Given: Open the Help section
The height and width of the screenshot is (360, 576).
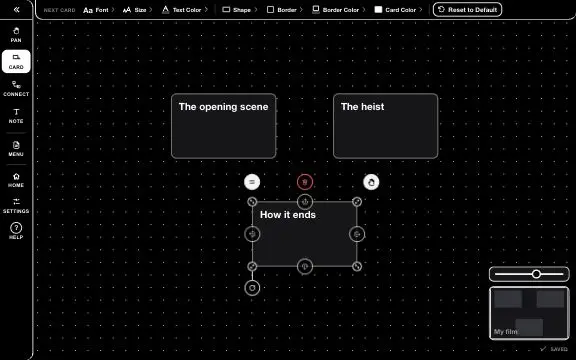Looking at the screenshot, I should pyautogui.click(x=16, y=231).
